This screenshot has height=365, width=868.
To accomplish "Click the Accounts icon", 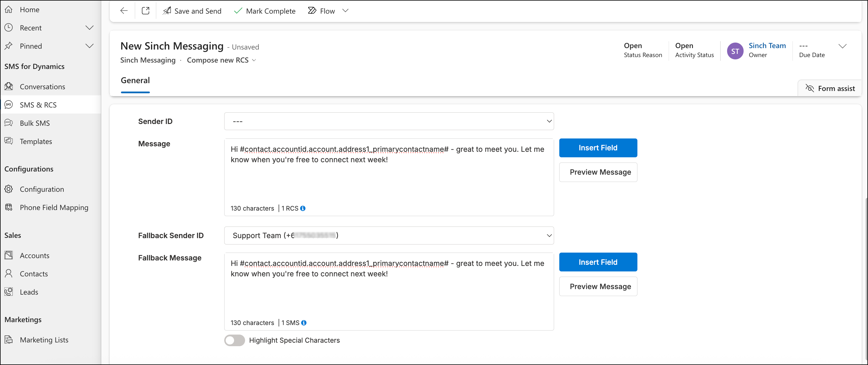I will pyautogui.click(x=9, y=256).
